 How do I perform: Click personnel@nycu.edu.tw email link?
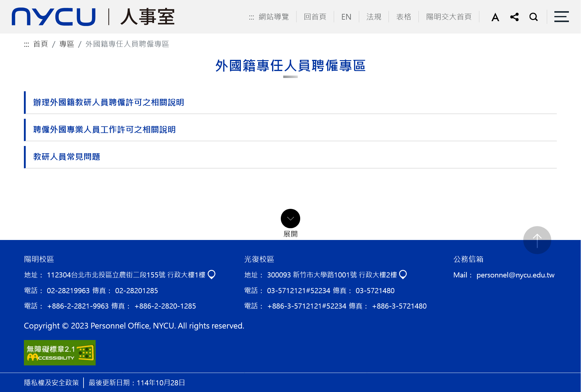515,275
